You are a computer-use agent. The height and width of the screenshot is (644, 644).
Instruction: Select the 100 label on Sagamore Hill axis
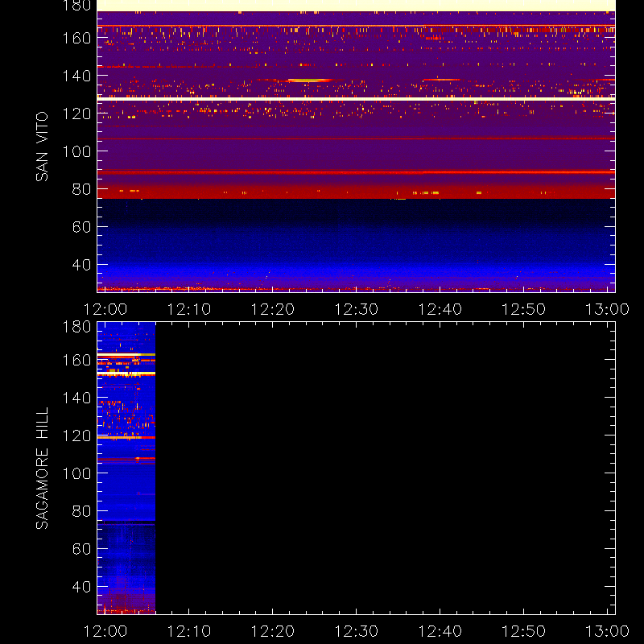76,473
